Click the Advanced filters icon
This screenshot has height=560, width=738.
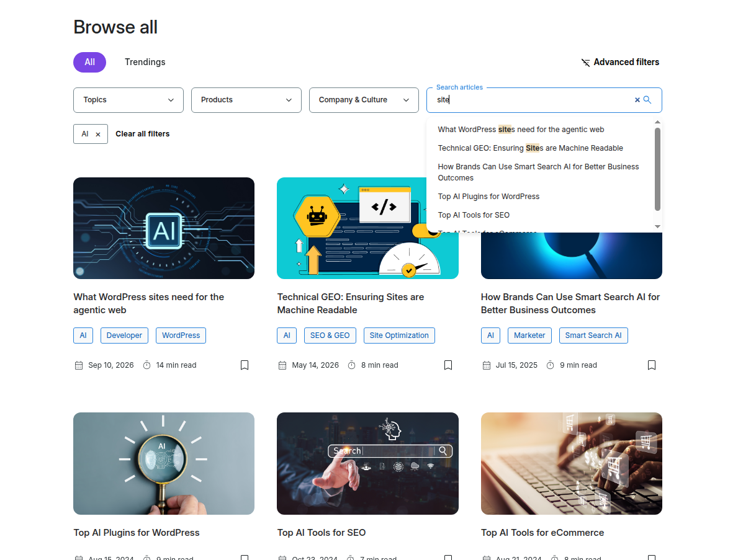pos(585,63)
